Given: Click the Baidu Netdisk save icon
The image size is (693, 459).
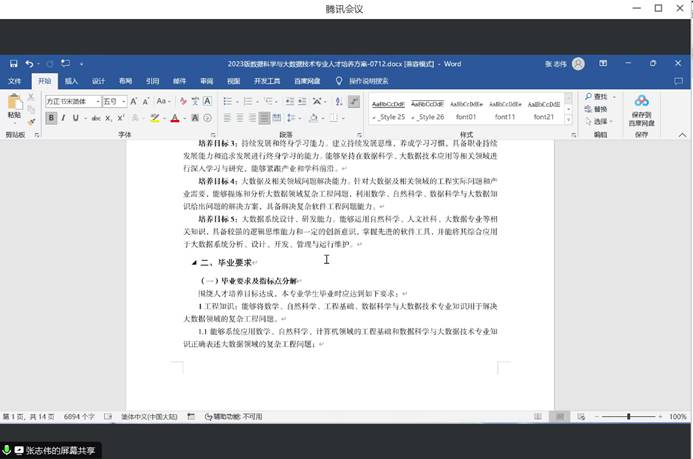Looking at the screenshot, I should click(641, 101).
